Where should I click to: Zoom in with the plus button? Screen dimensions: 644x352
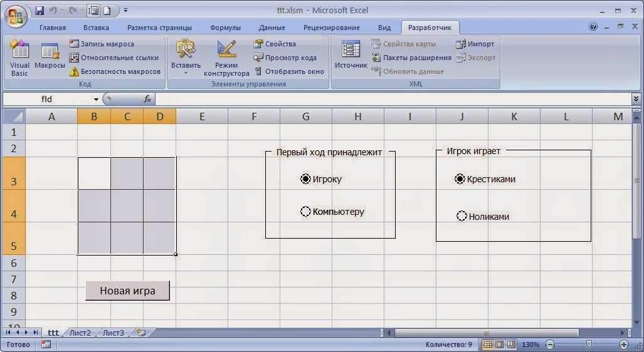point(625,344)
